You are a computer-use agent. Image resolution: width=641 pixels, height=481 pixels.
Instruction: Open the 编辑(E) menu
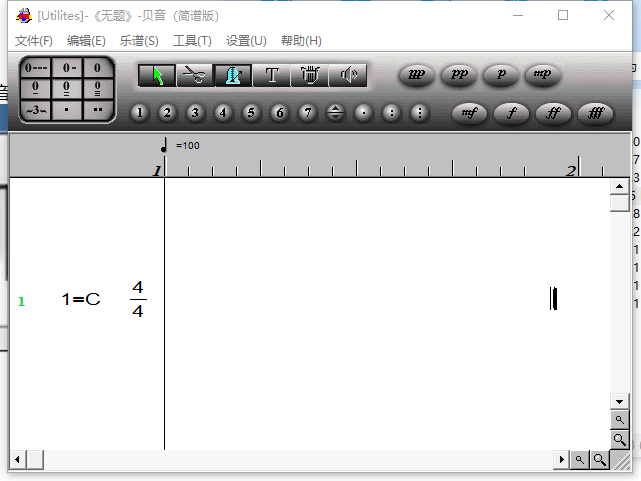[x=86, y=41]
